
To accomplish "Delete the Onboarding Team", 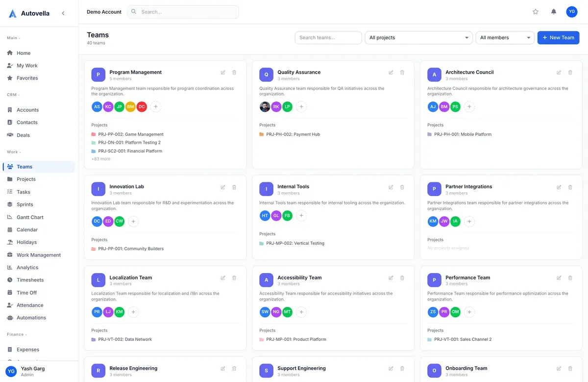I will click(x=570, y=369).
